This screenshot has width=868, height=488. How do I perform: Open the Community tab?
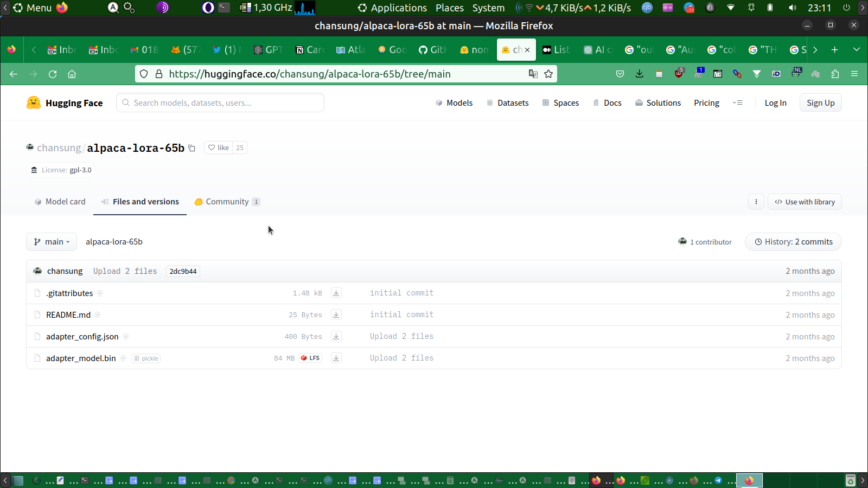click(227, 202)
